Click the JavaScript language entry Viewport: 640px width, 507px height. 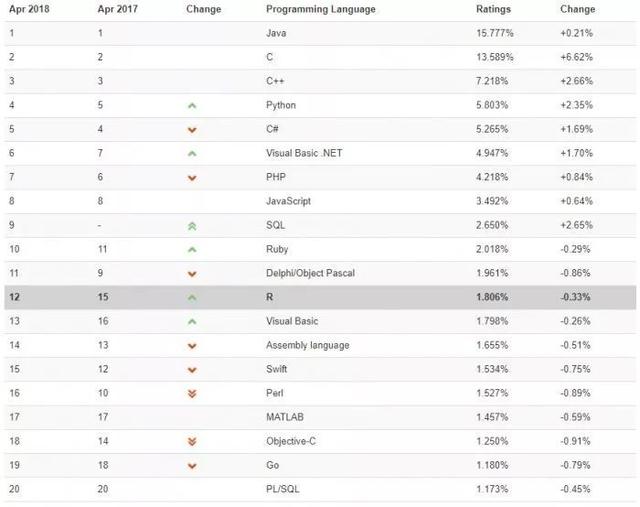click(289, 201)
